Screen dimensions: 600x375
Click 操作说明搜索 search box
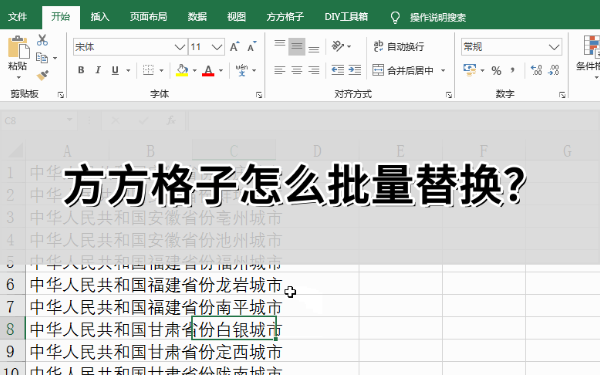[x=437, y=18]
